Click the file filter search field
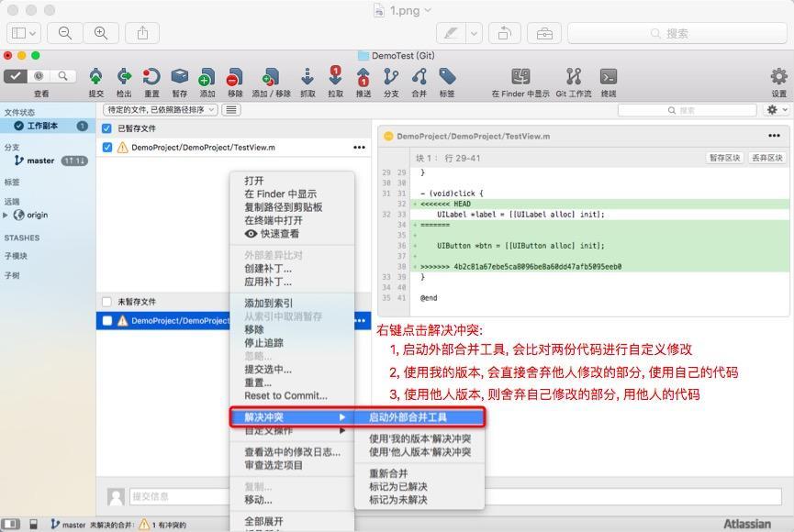 [x=688, y=110]
